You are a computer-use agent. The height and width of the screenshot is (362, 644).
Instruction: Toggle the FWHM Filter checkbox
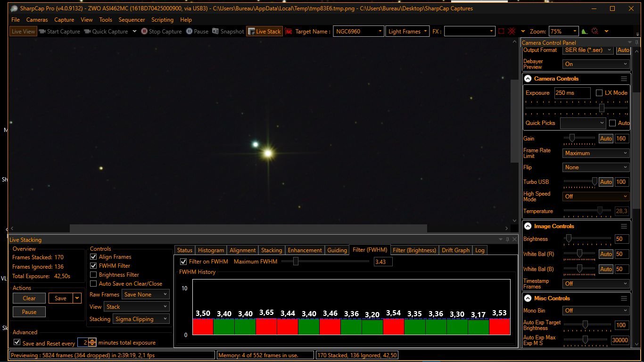(x=93, y=266)
